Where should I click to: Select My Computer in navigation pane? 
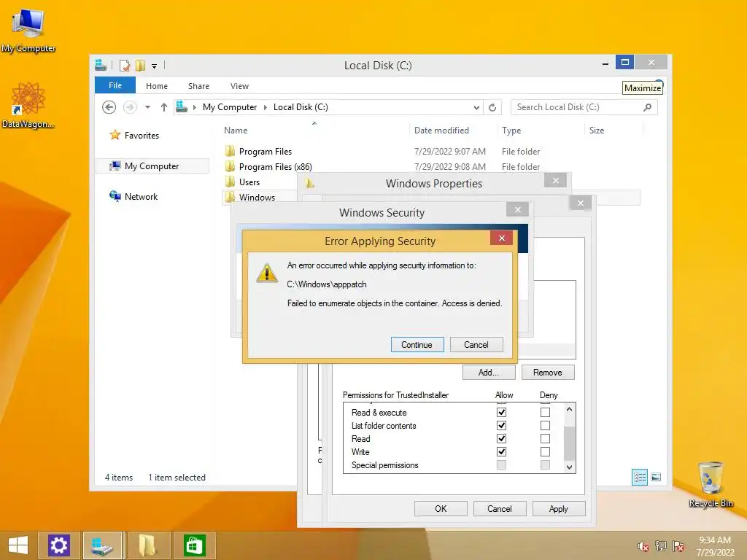click(x=152, y=166)
